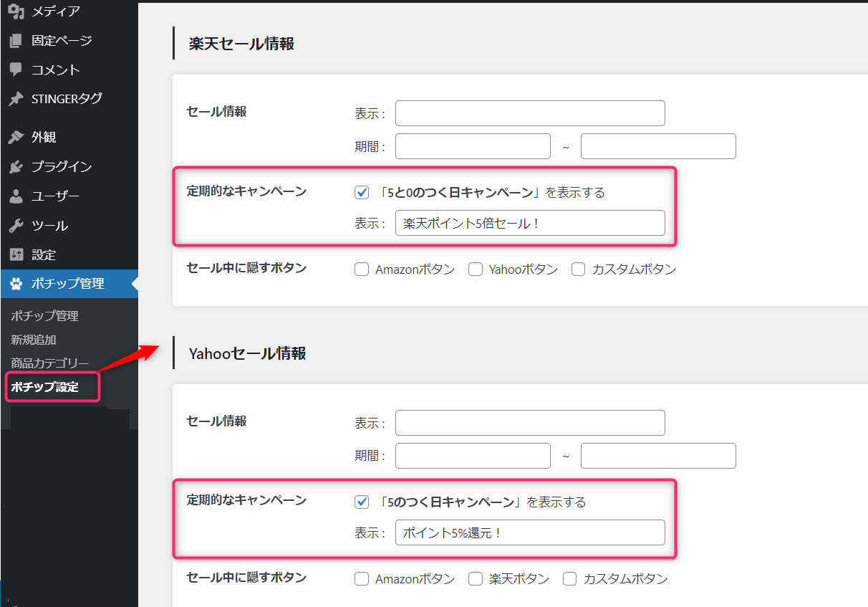This screenshot has width=868, height=607.
Task: Click the media icon in sidebar
Action: pyautogui.click(x=16, y=11)
